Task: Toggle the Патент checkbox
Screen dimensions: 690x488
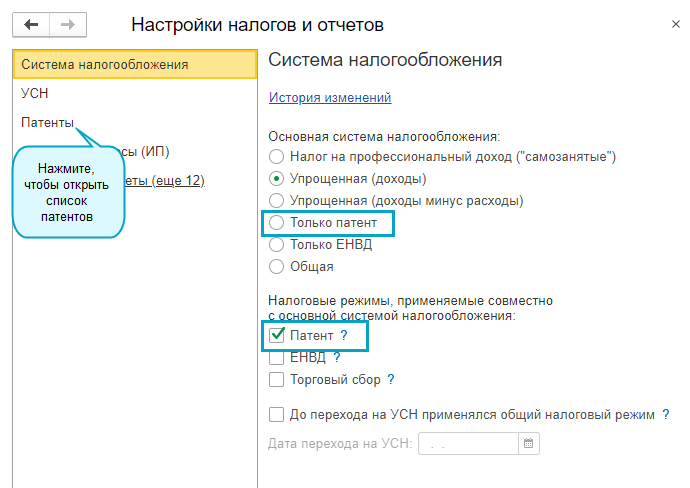Action: pyautogui.click(x=277, y=336)
